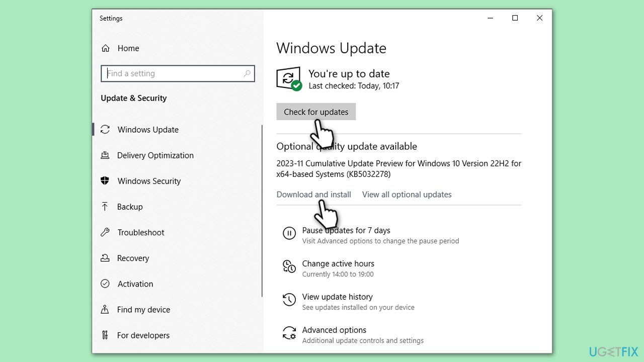Click the Delivery Optimization icon

(x=105, y=155)
